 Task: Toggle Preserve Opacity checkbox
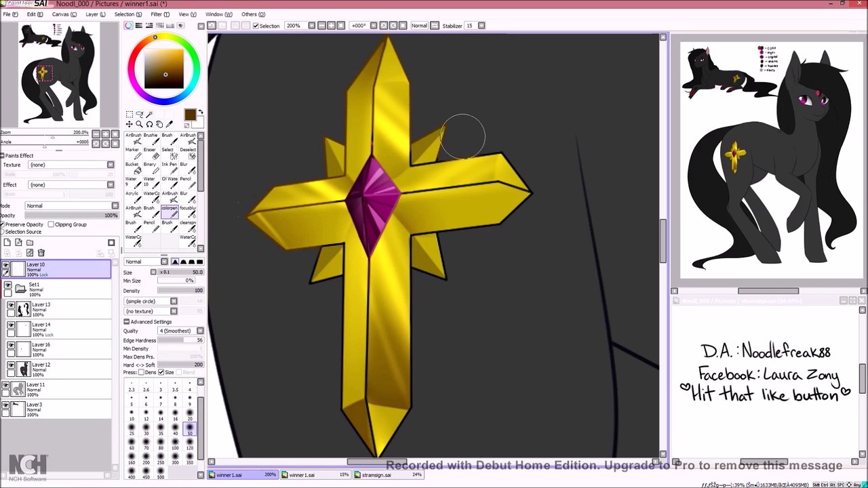tap(3, 224)
